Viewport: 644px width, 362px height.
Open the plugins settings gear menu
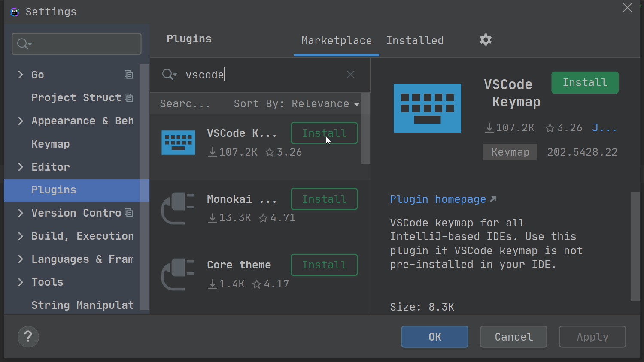click(x=486, y=39)
